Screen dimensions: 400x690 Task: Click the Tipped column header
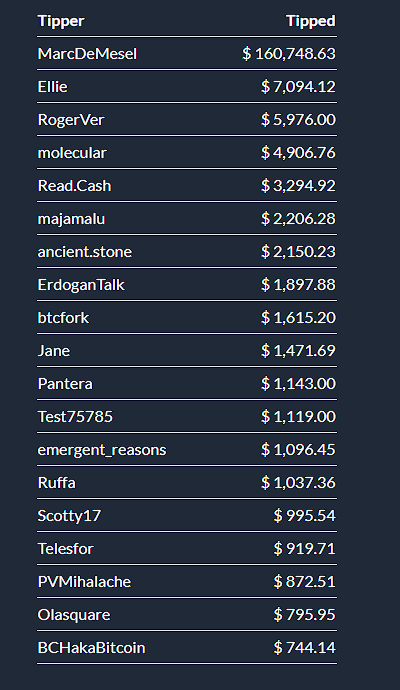tap(311, 21)
